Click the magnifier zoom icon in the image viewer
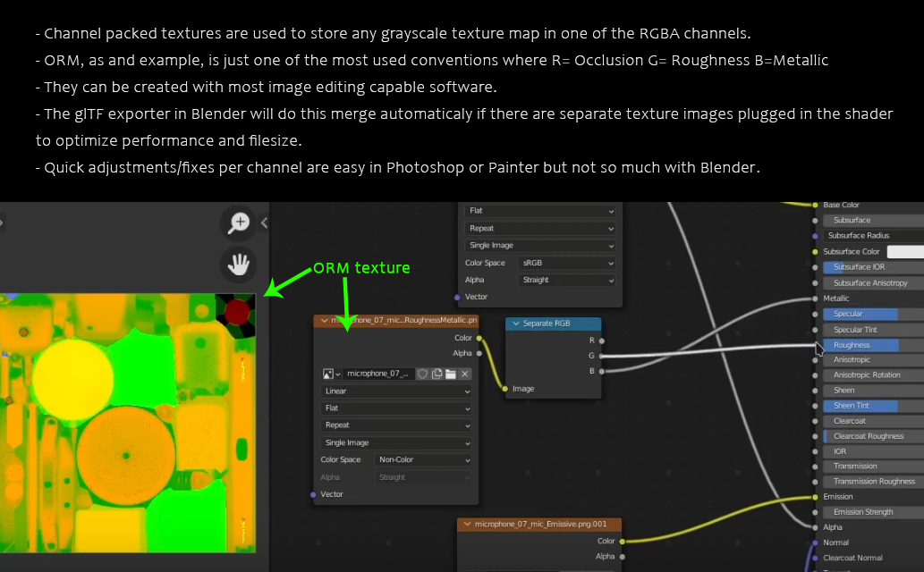This screenshot has height=572, width=924. pyautogui.click(x=239, y=223)
